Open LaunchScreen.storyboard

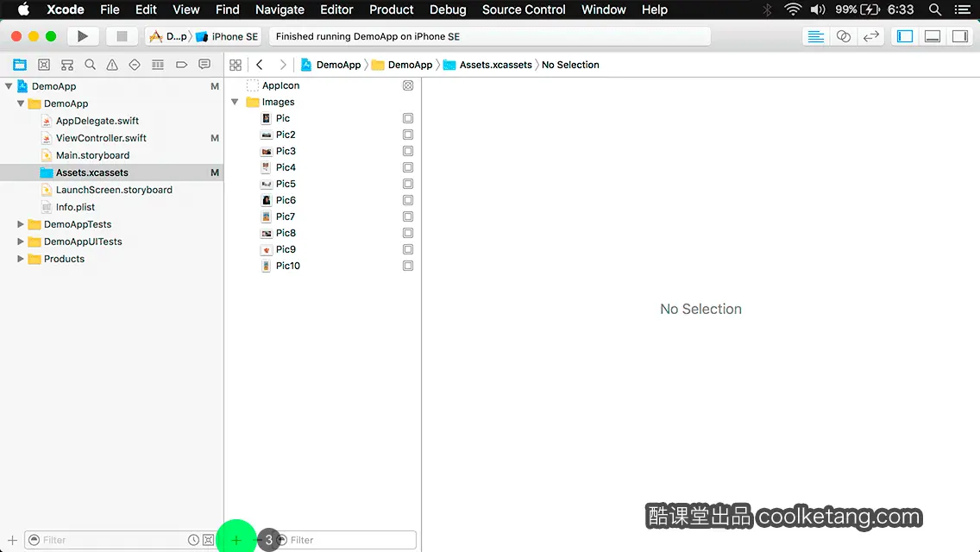(114, 190)
